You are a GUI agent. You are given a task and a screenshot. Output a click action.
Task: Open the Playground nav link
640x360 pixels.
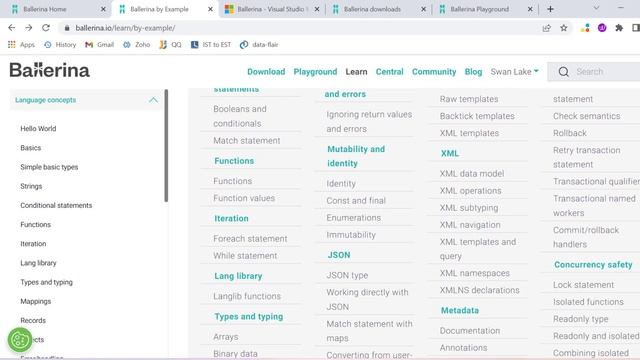point(315,71)
